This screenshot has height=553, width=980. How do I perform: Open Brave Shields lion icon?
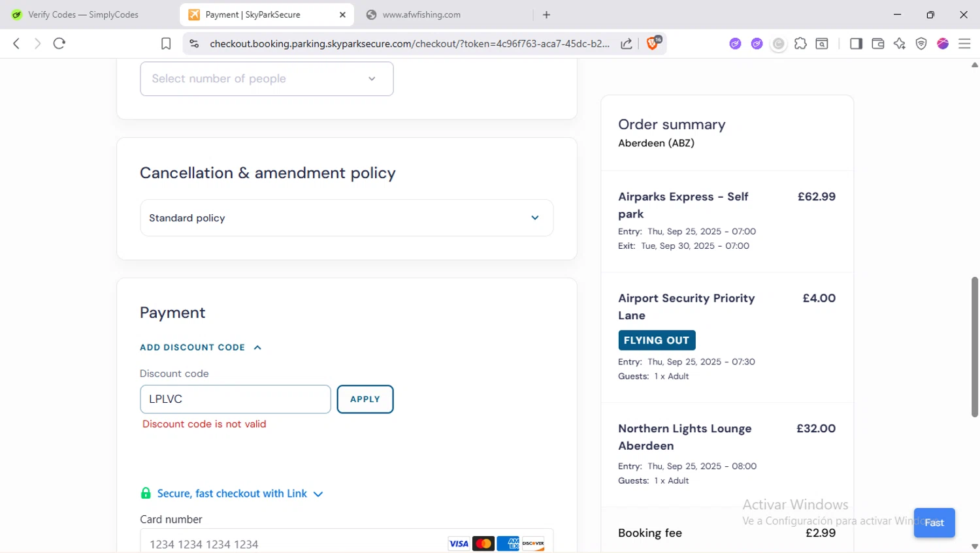click(x=653, y=43)
